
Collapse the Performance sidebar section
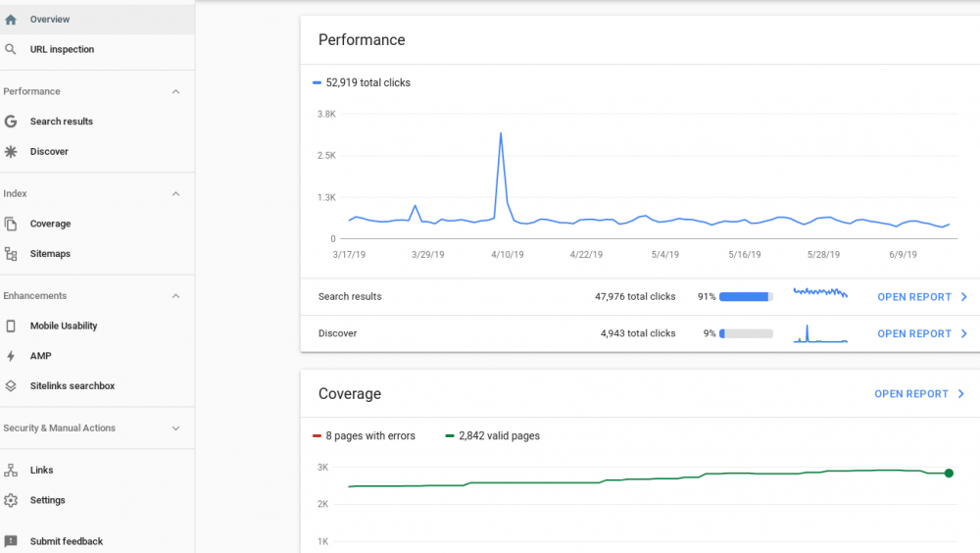pyautogui.click(x=175, y=91)
